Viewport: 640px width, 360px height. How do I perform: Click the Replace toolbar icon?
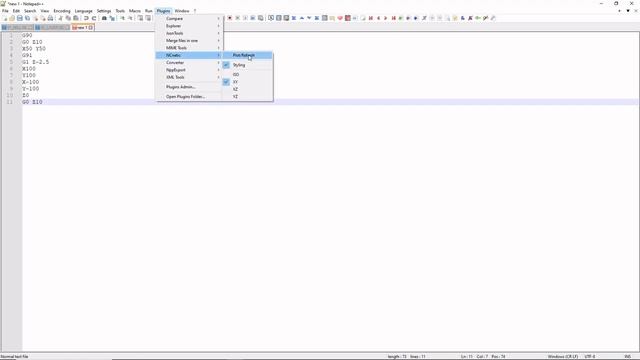[112, 18]
